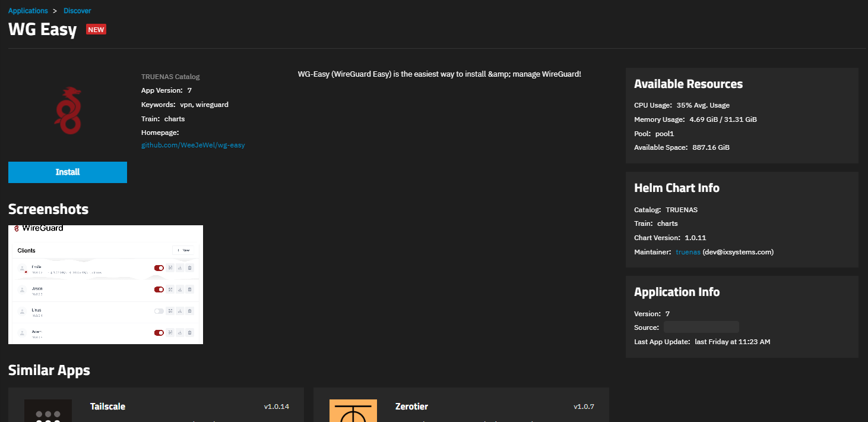Click the Zerotier orange app icon

click(353, 411)
